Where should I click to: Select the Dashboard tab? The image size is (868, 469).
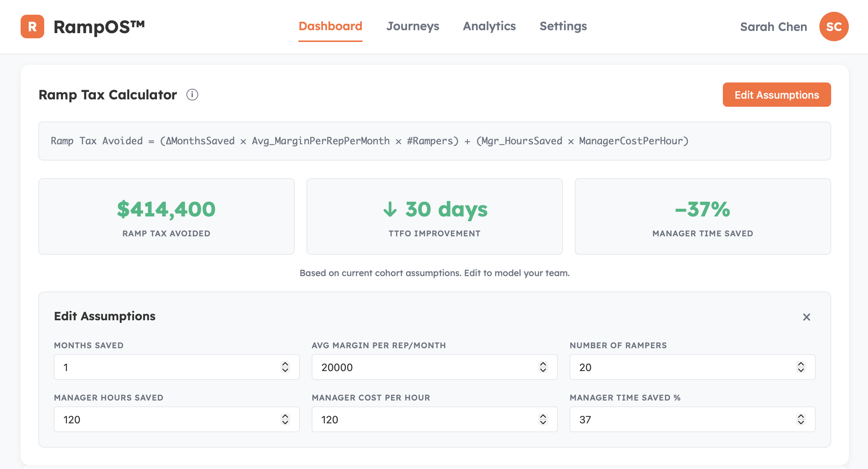click(x=330, y=26)
